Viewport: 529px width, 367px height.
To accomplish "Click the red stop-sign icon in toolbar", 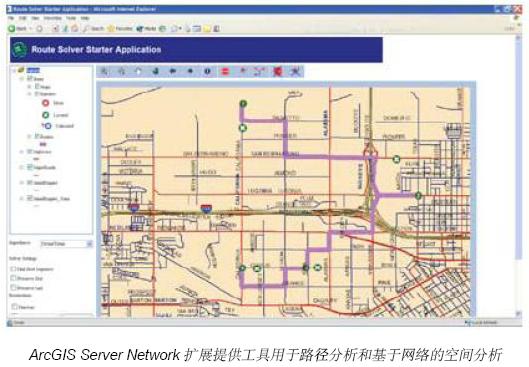I will click(278, 71).
